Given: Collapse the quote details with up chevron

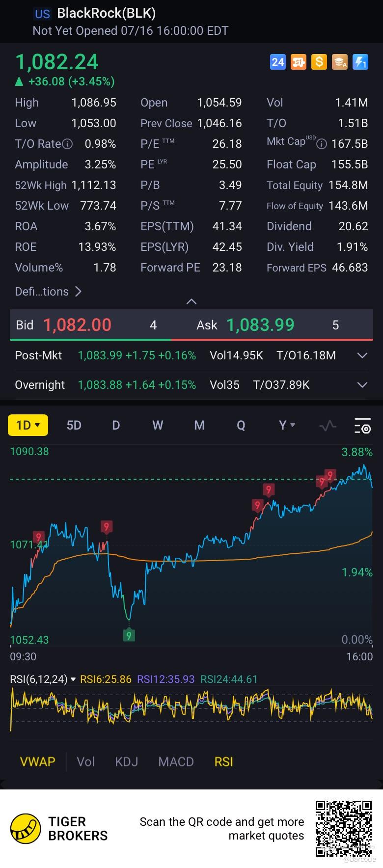Looking at the screenshot, I should [191, 301].
